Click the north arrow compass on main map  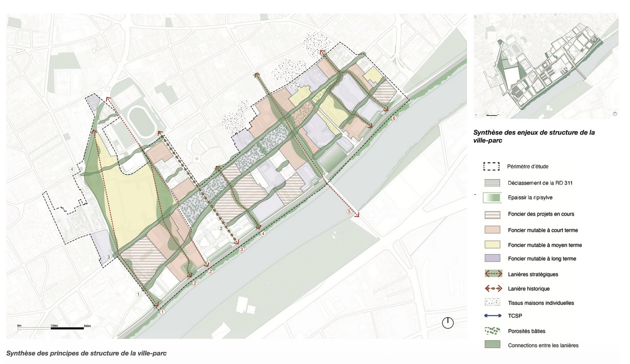coord(448,323)
